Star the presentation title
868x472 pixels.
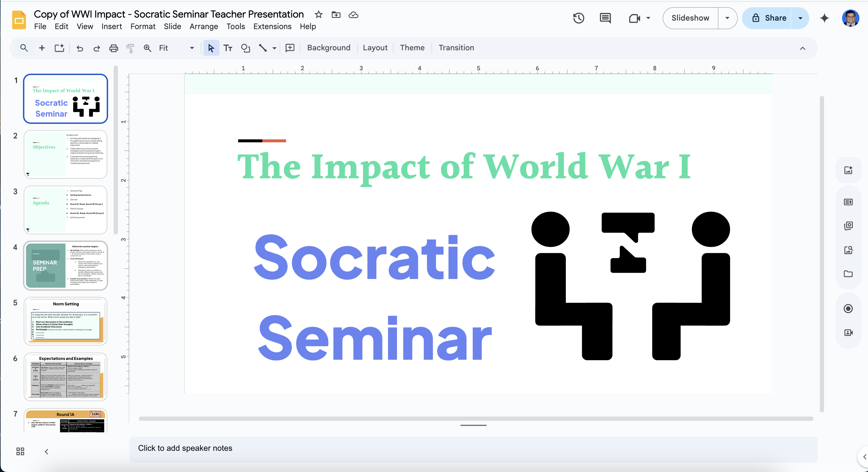click(x=319, y=15)
